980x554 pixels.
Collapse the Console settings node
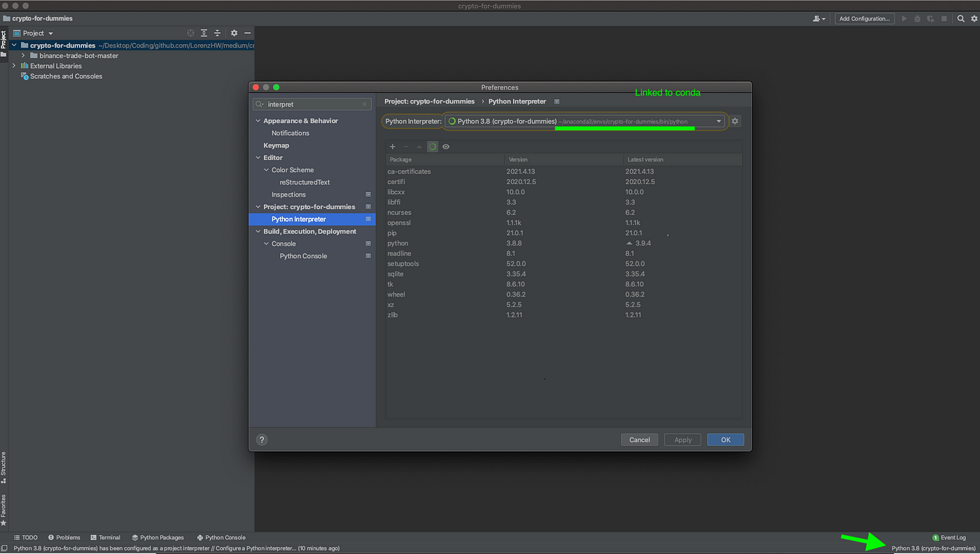[x=266, y=244]
